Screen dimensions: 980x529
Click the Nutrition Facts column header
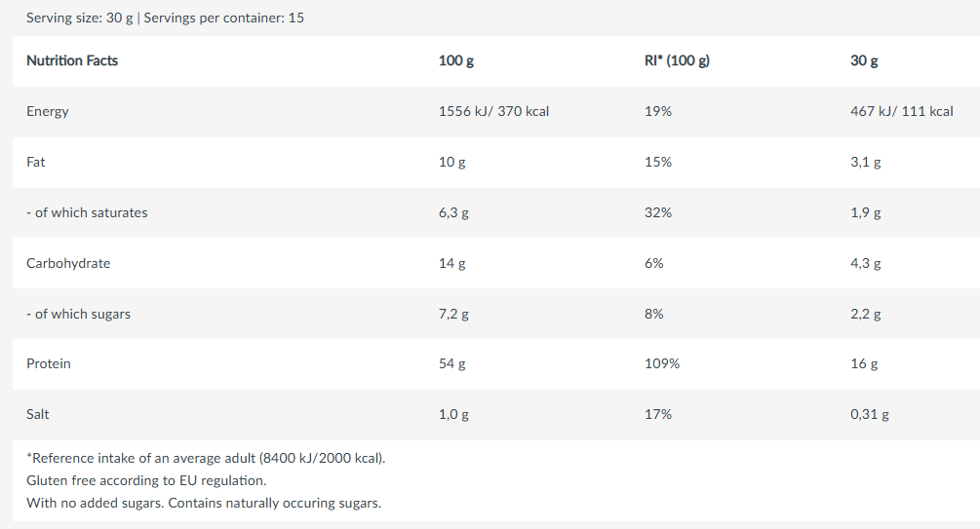tap(72, 60)
